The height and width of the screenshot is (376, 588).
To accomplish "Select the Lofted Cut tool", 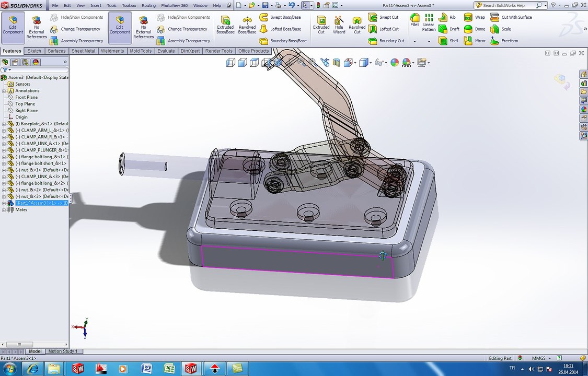I will click(383, 29).
